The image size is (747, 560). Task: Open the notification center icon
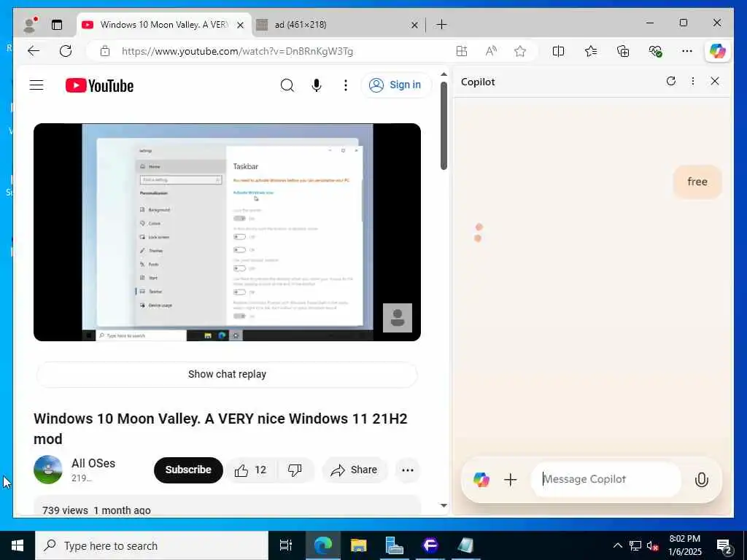tap(724, 546)
